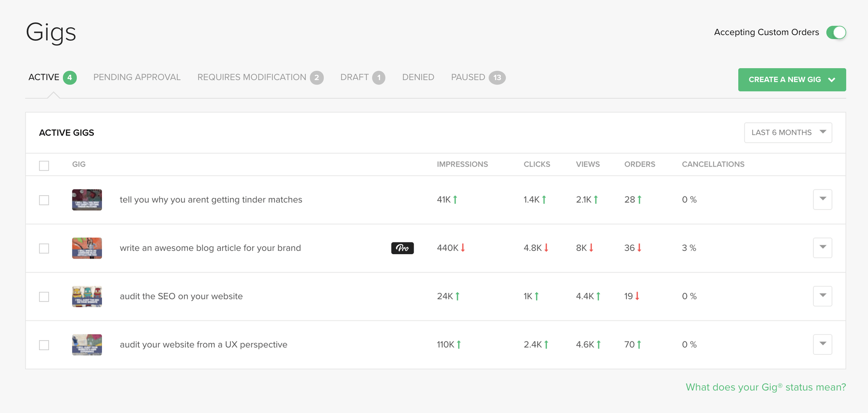Open the Last 6 Months period dropdown
868x413 pixels.
pos(788,133)
